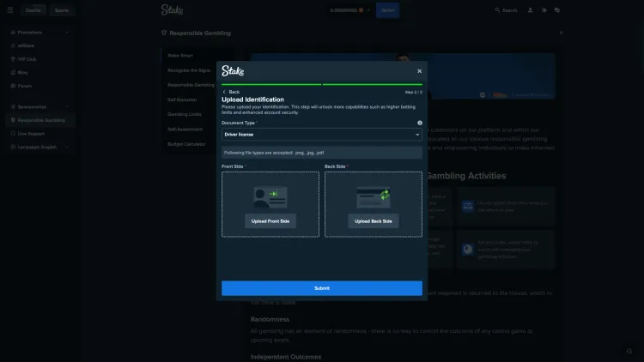Expand the Language English chevron

[67, 147]
